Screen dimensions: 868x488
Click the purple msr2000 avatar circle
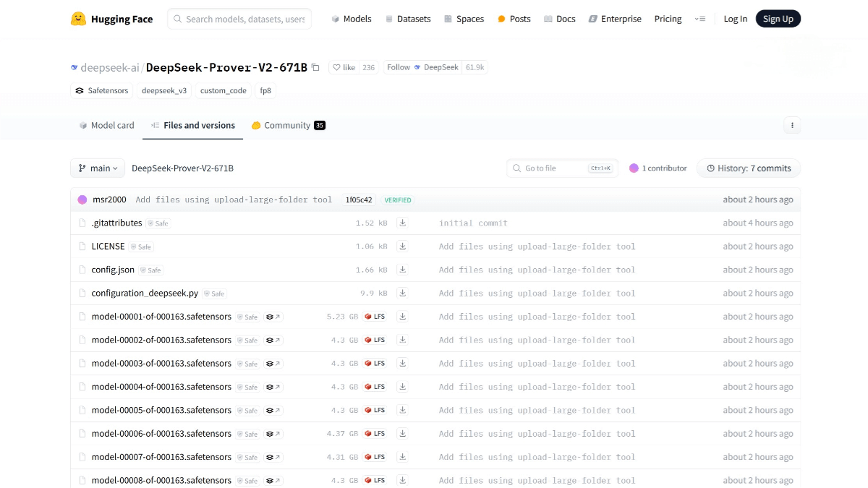tap(82, 200)
